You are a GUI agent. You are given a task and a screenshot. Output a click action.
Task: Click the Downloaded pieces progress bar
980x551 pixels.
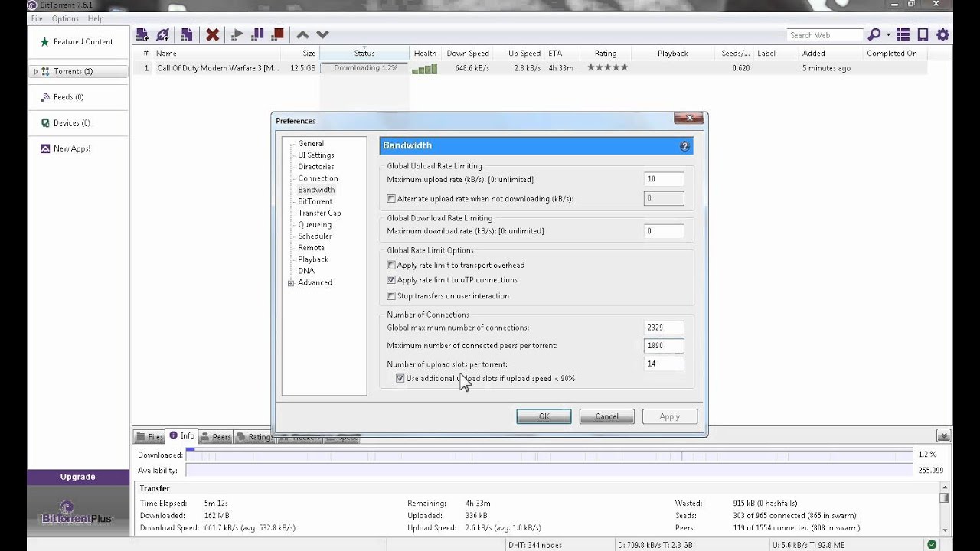(x=548, y=455)
